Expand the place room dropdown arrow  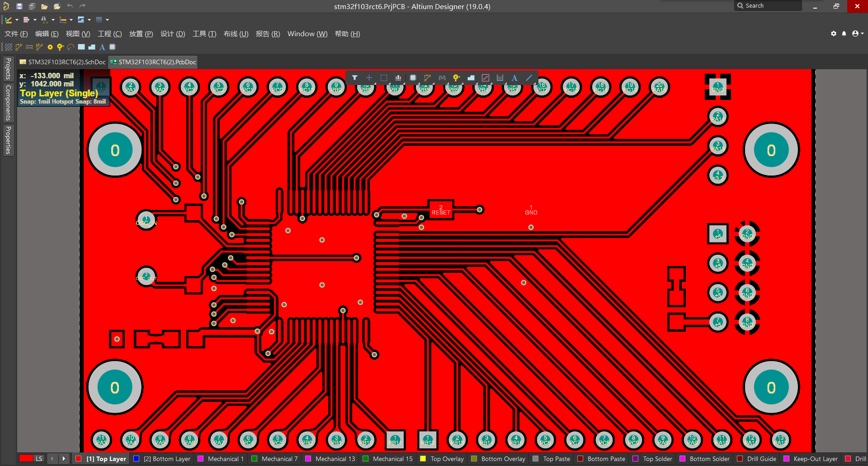point(89,20)
